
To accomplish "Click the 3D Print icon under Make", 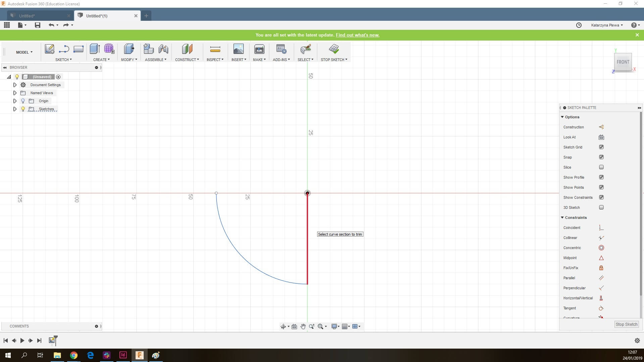I will 259,50.
